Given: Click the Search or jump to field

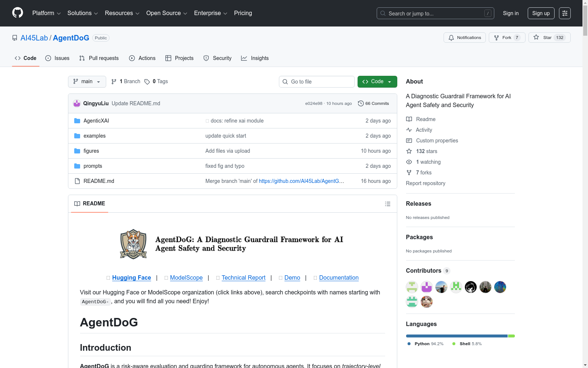Looking at the screenshot, I should [x=435, y=13].
